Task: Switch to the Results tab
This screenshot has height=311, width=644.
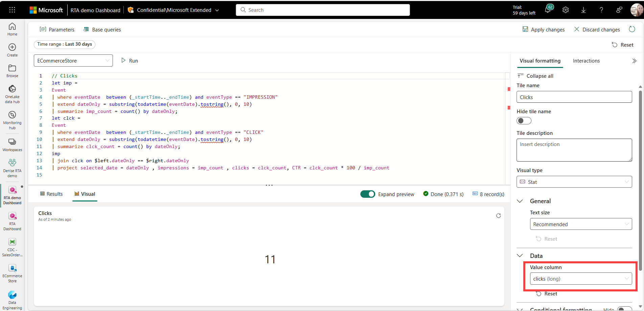Action: tap(52, 194)
